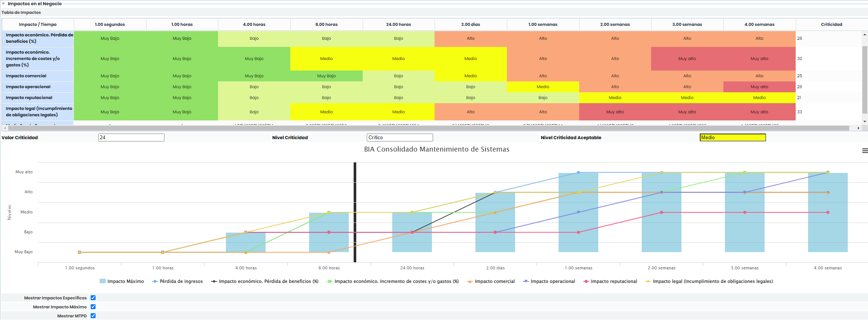The width and height of the screenshot is (868, 320).
Task: Disable the Mostrar MTPD checkbox
Action: [93, 316]
